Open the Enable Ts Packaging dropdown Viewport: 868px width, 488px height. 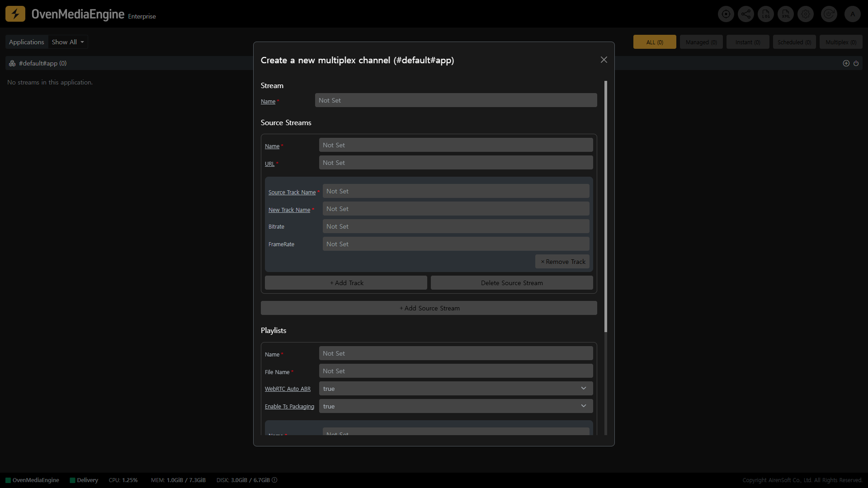coord(456,406)
